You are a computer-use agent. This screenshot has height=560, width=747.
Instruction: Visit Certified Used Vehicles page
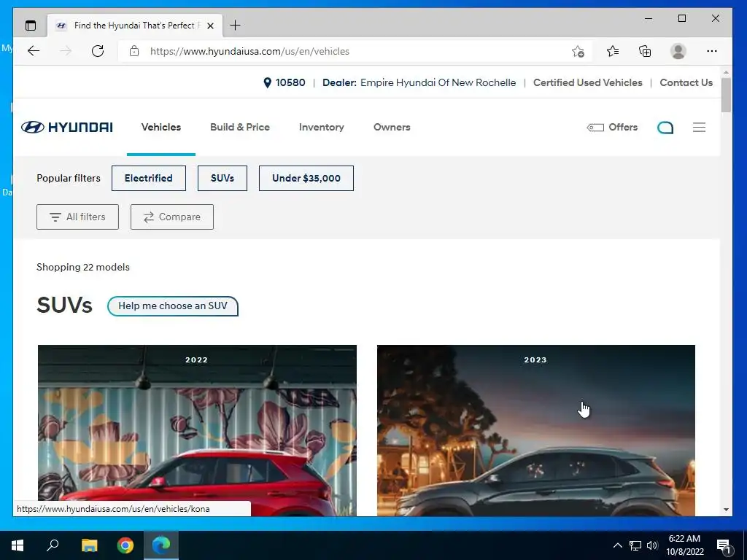point(587,82)
